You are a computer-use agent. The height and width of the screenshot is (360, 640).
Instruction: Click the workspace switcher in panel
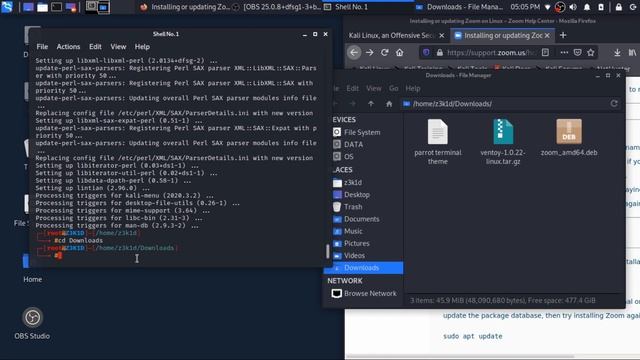(98, 7)
